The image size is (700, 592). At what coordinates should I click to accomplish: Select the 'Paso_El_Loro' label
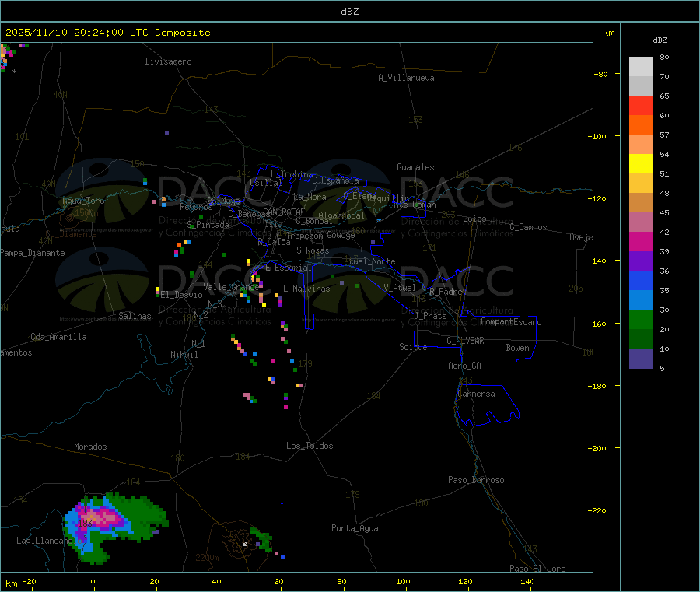(538, 569)
